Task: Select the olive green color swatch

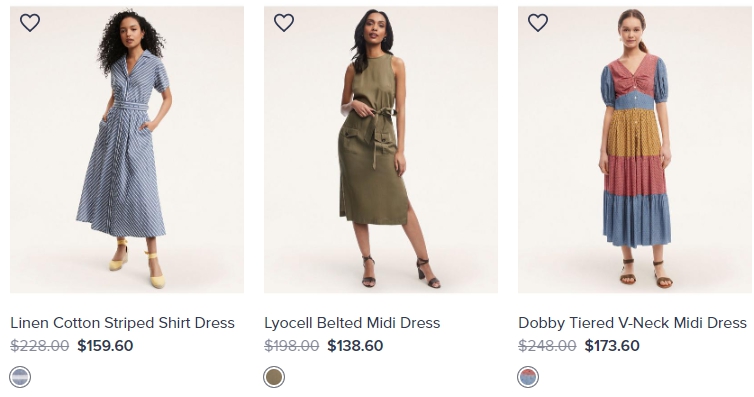Action: point(274,377)
